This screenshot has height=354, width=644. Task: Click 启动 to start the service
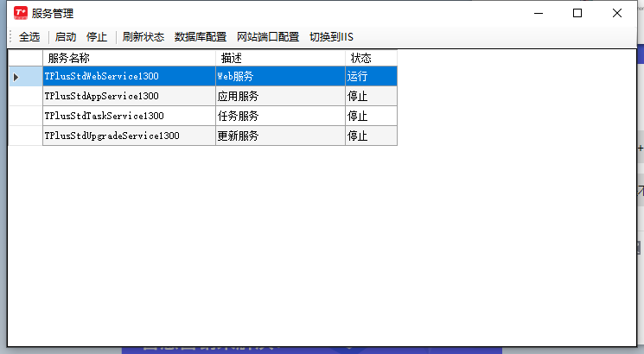tap(66, 37)
